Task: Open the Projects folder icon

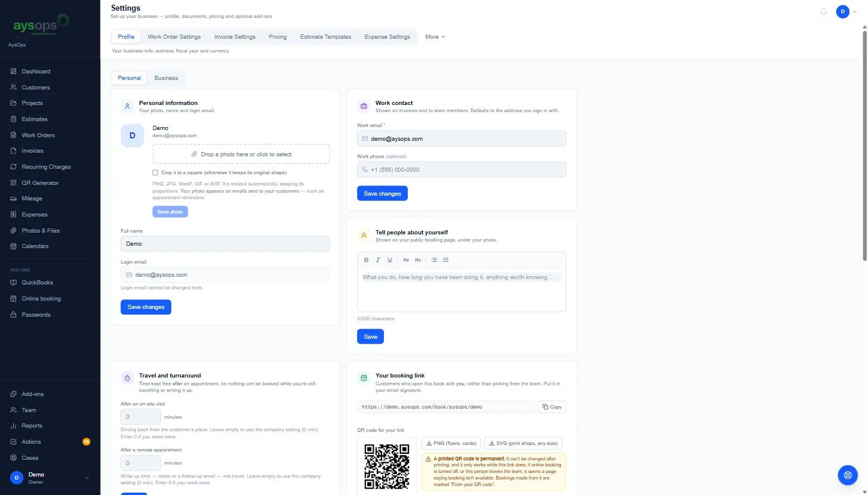Action: click(x=14, y=103)
